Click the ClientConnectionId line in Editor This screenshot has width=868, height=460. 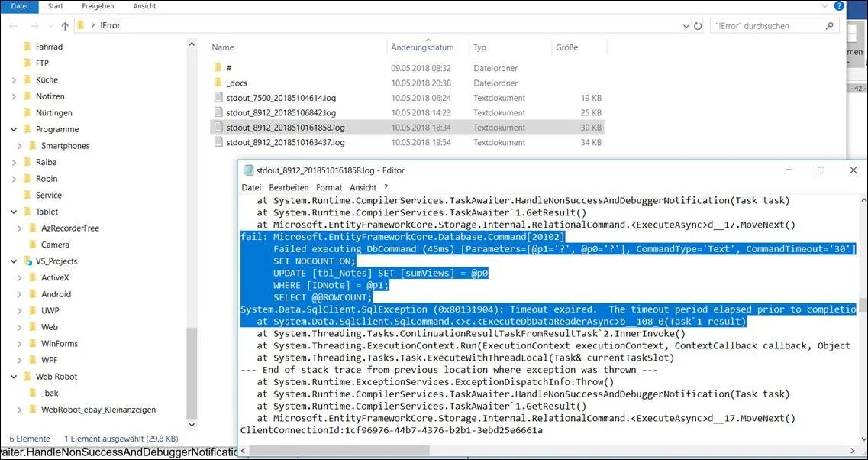click(392, 430)
